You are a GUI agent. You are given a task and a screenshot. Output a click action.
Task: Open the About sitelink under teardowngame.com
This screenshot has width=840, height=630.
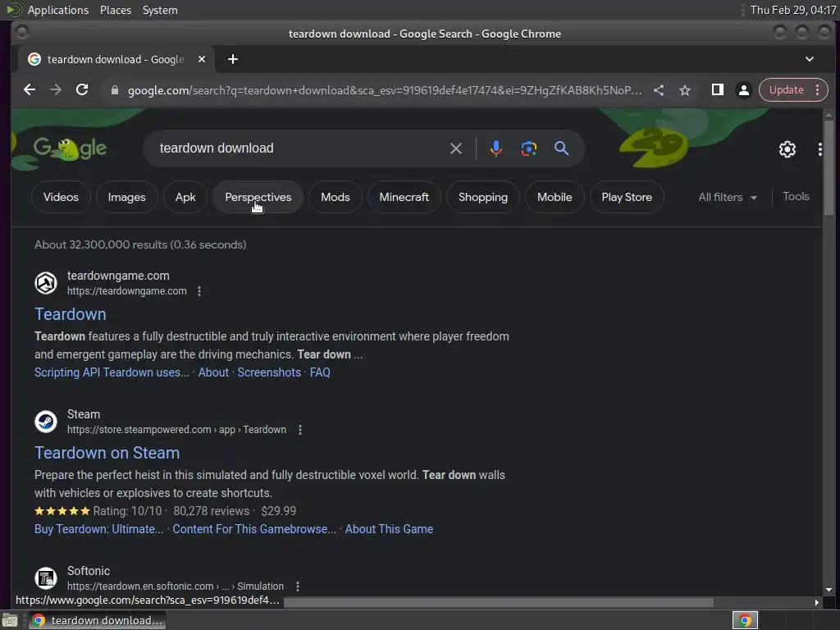coord(213,372)
